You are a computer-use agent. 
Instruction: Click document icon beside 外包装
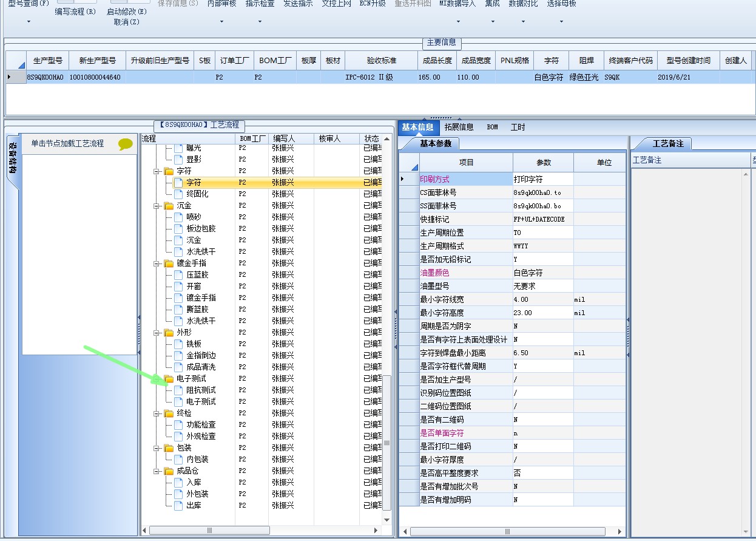coord(178,494)
